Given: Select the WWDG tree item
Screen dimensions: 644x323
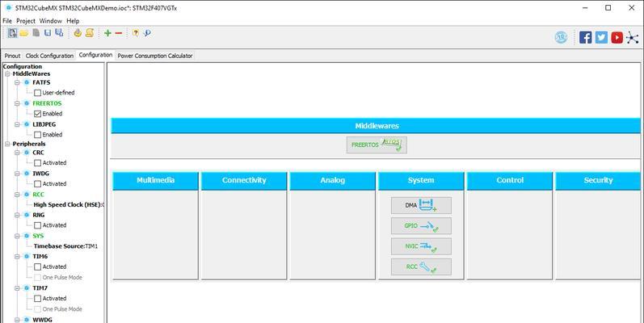Looking at the screenshot, I should click(x=42, y=320).
